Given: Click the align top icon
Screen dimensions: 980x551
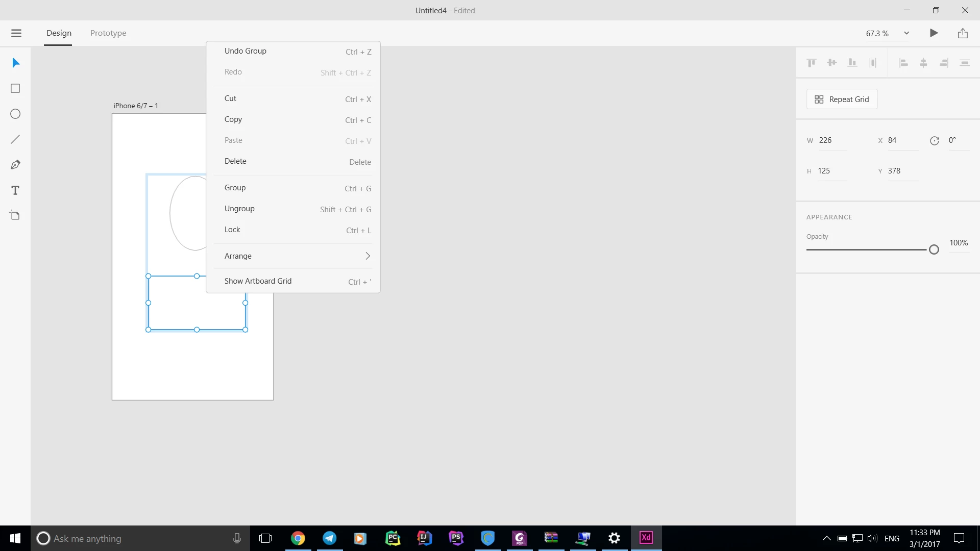Looking at the screenshot, I should [812, 63].
